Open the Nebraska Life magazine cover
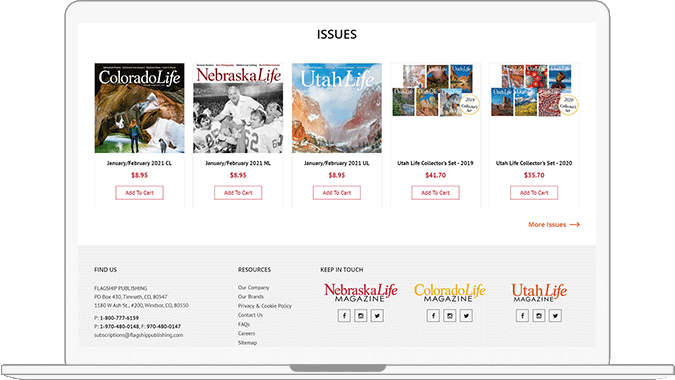 point(238,108)
